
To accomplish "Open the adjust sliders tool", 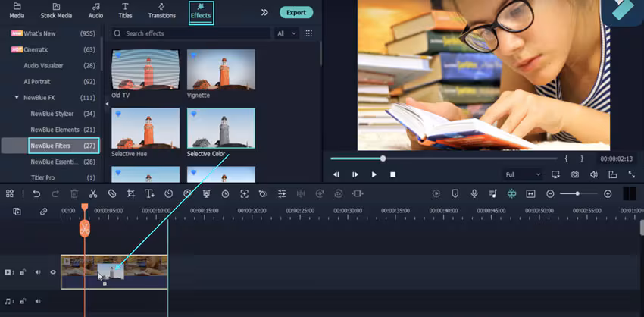I will click(282, 193).
